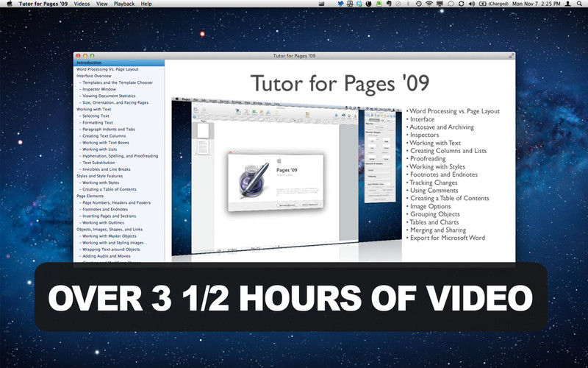Open the Help menu
The image size is (588, 368).
146,4
